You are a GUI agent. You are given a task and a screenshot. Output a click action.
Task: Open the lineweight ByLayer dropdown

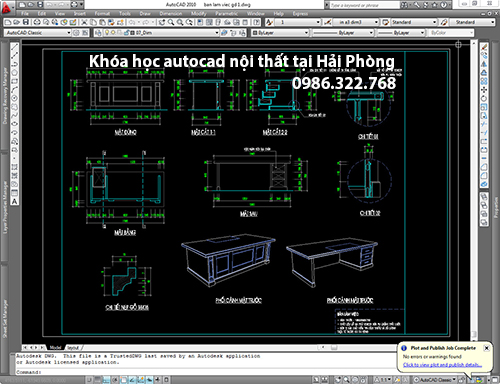[401, 33]
